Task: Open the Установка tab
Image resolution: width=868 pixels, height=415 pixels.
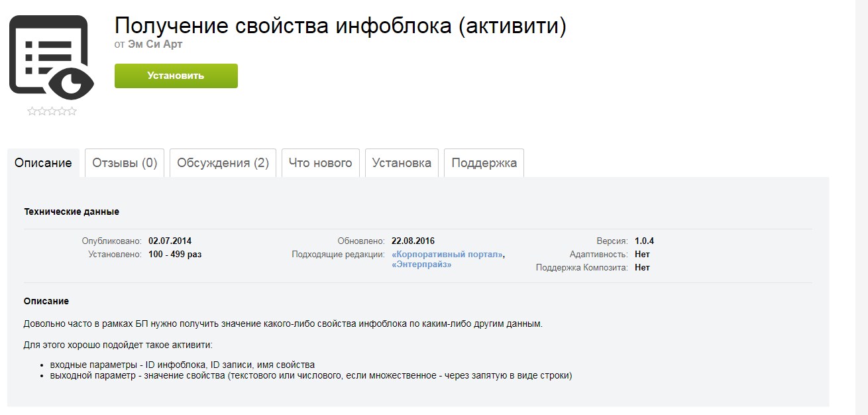Action: [402, 162]
